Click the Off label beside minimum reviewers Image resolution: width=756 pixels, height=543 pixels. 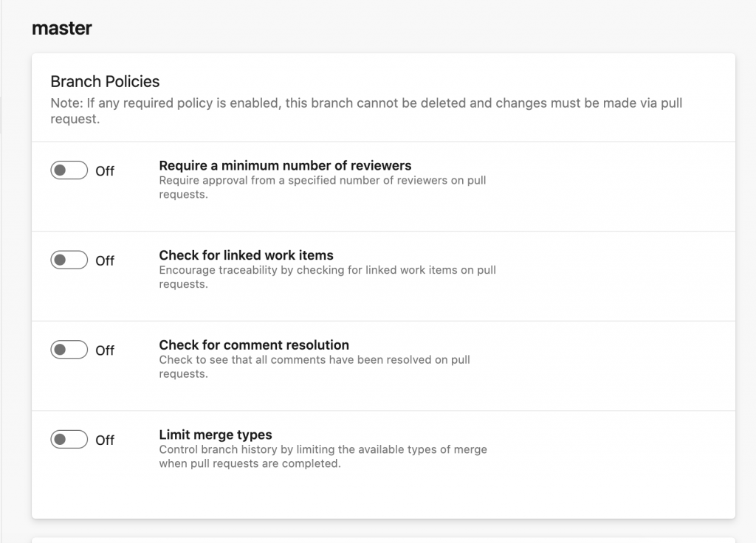pyautogui.click(x=105, y=171)
